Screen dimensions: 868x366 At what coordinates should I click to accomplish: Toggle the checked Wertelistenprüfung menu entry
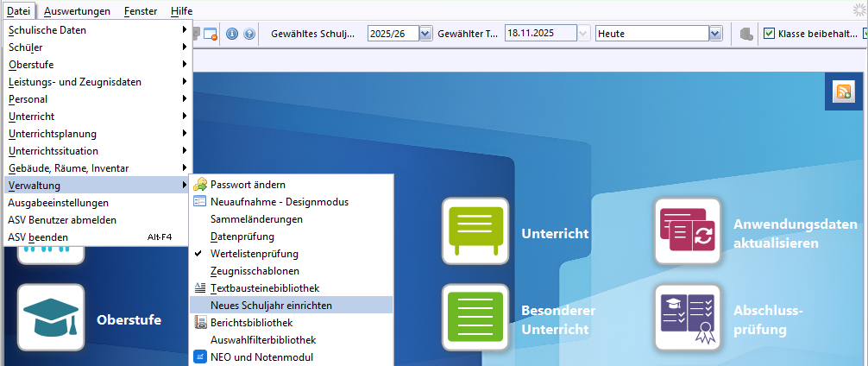pos(255,254)
